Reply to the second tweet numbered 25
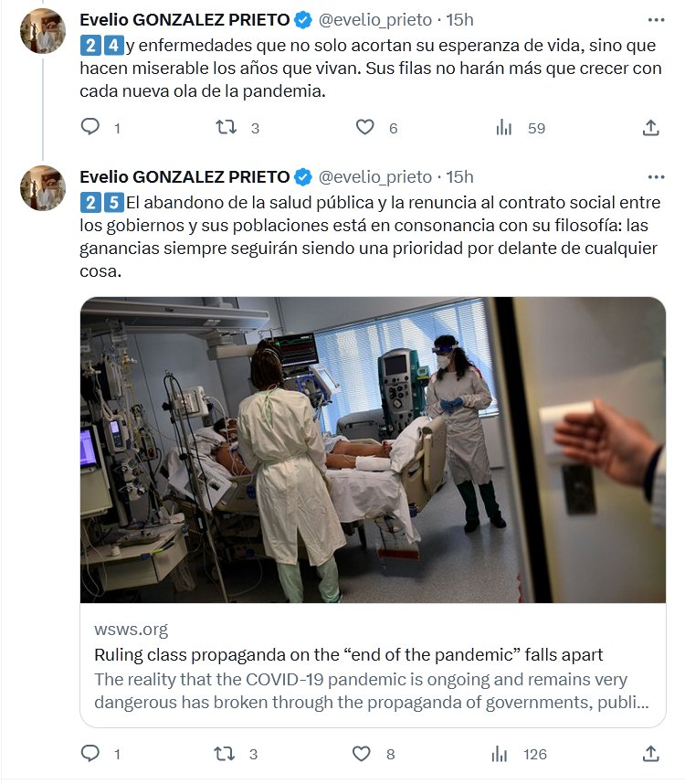685x784 pixels. tap(90, 754)
